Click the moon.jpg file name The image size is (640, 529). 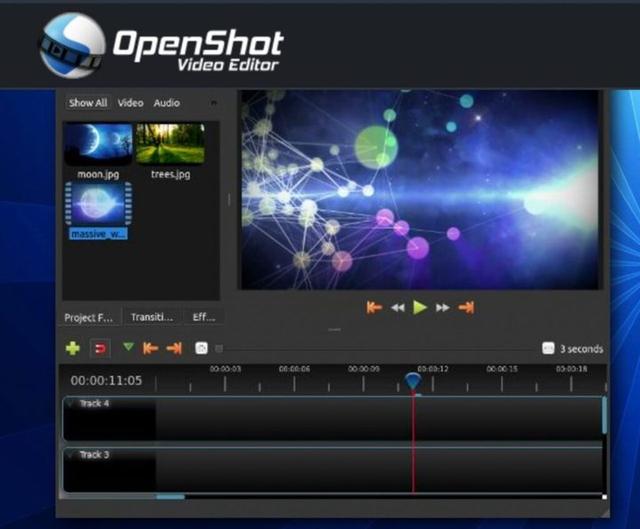[x=98, y=175]
